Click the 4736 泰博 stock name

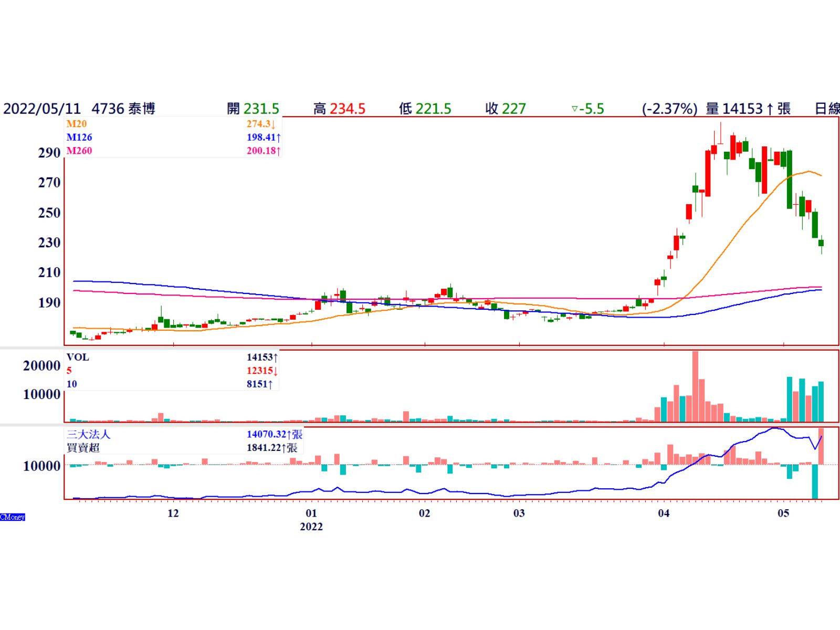[x=123, y=109]
